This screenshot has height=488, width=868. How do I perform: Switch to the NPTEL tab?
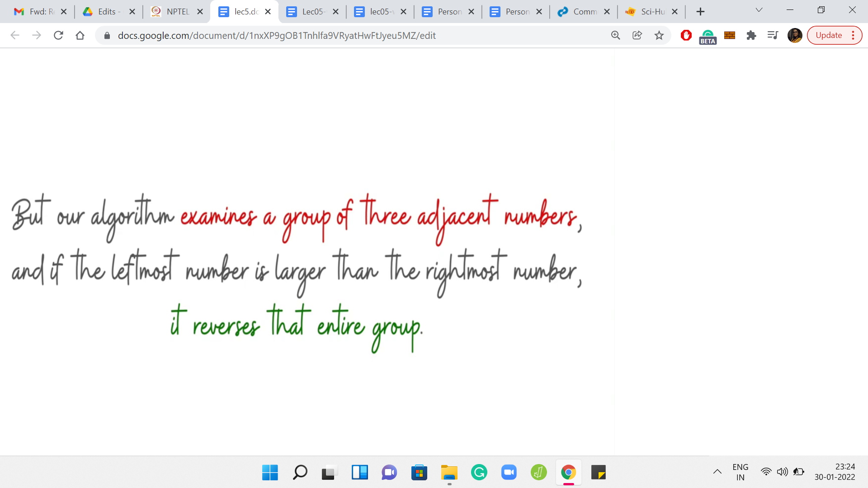(176, 12)
